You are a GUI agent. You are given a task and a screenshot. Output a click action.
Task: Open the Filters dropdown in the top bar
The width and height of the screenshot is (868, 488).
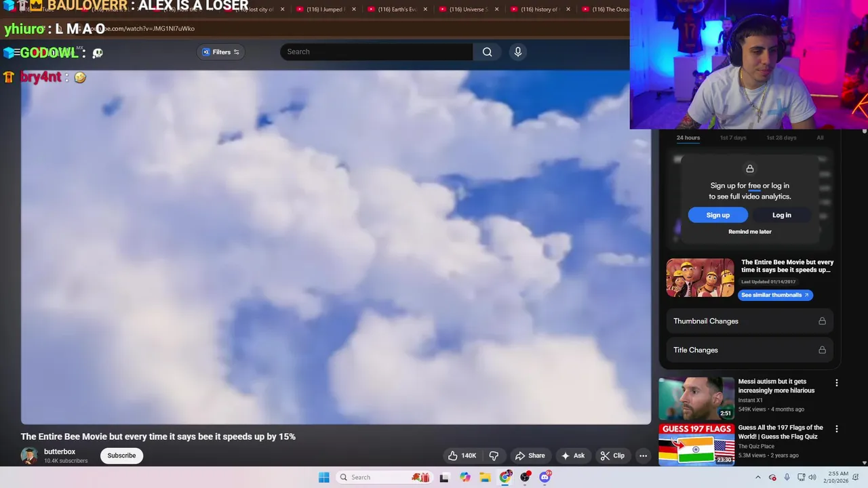coord(221,52)
